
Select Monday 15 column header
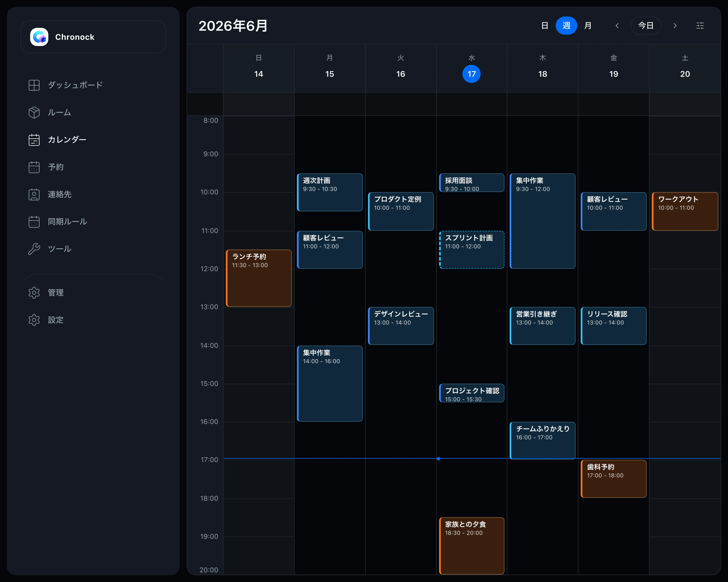pyautogui.click(x=329, y=68)
